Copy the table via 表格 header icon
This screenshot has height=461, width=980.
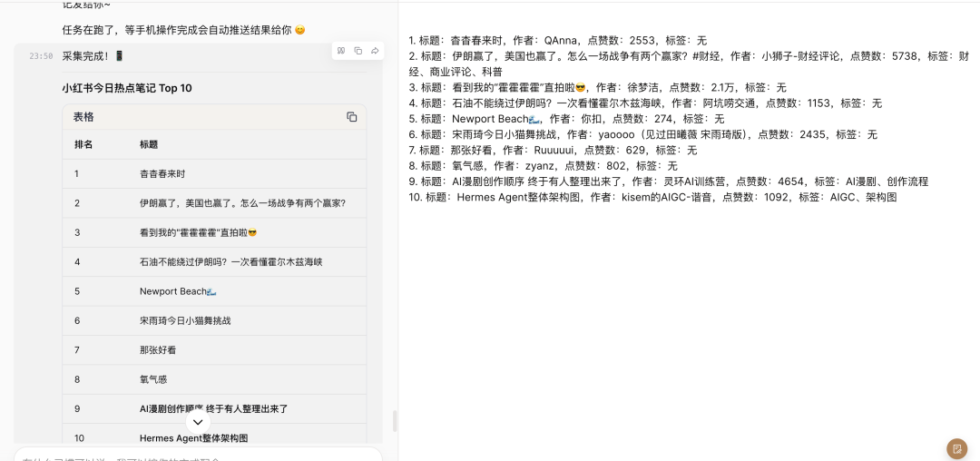[x=352, y=117]
